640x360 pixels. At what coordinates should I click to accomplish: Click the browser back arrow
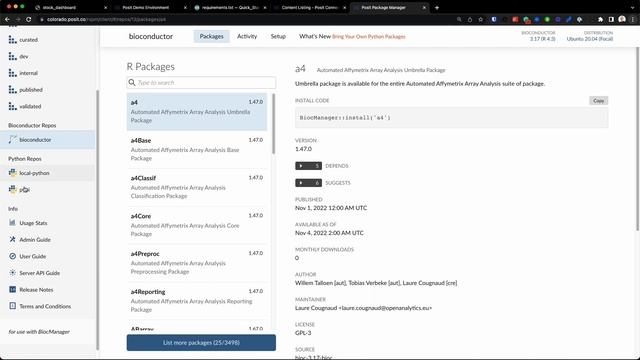[x=7, y=19]
